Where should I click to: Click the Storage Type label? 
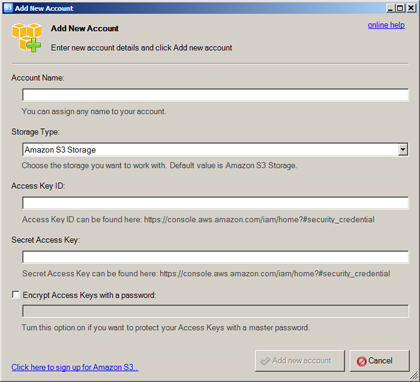35,132
